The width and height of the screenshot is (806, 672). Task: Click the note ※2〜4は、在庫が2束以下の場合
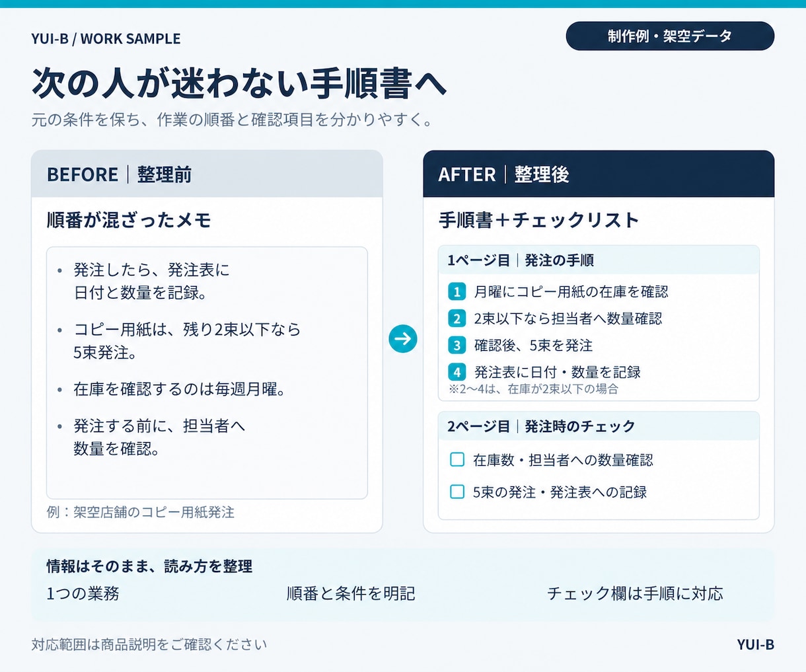[x=533, y=389]
